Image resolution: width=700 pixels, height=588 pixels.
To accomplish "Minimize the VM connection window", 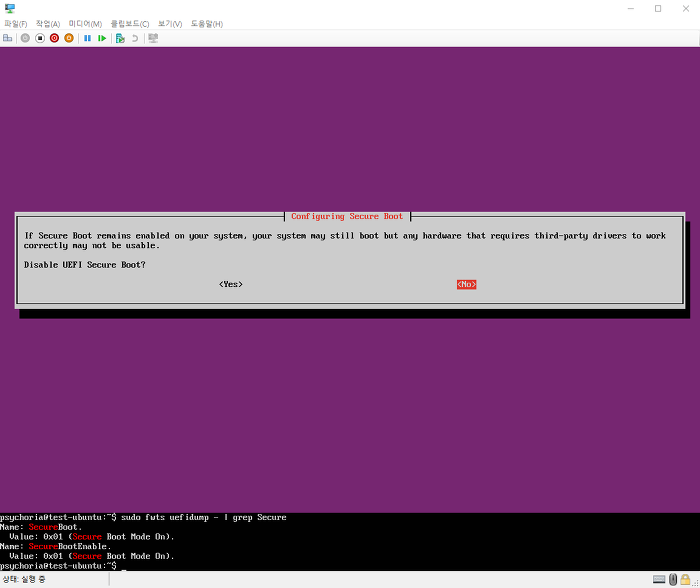I will pyautogui.click(x=631, y=8).
